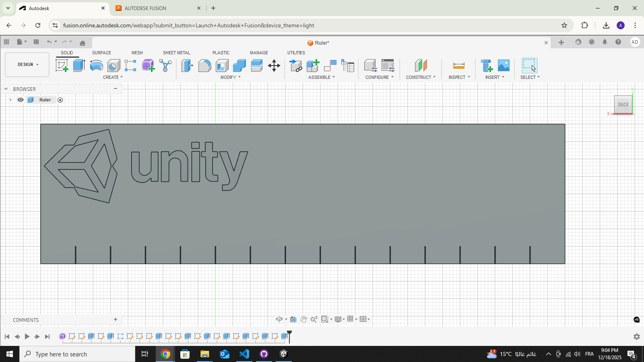The height and width of the screenshot is (362, 644).
Task: Select the Measure tool
Action: (x=459, y=66)
